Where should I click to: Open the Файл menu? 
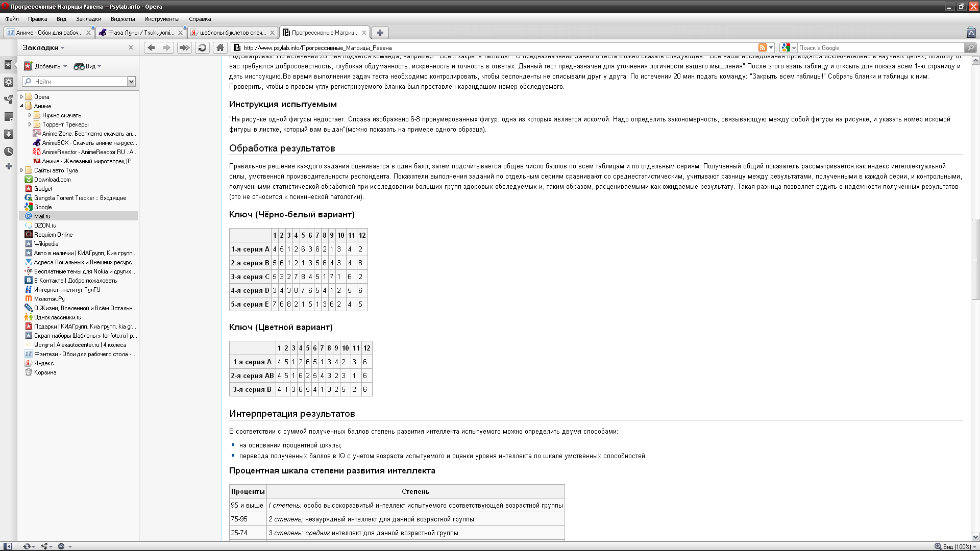click(12, 19)
